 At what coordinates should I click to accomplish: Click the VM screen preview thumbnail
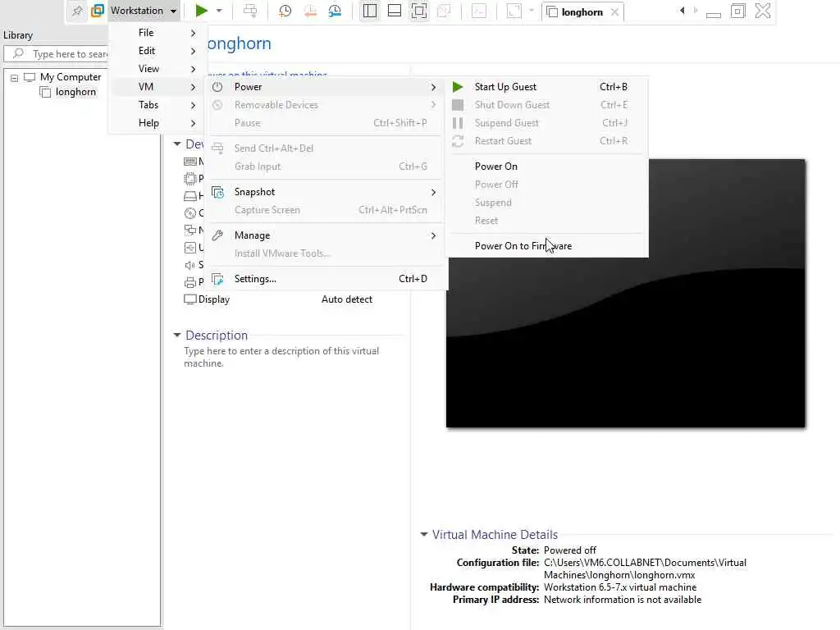click(x=625, y=293)
